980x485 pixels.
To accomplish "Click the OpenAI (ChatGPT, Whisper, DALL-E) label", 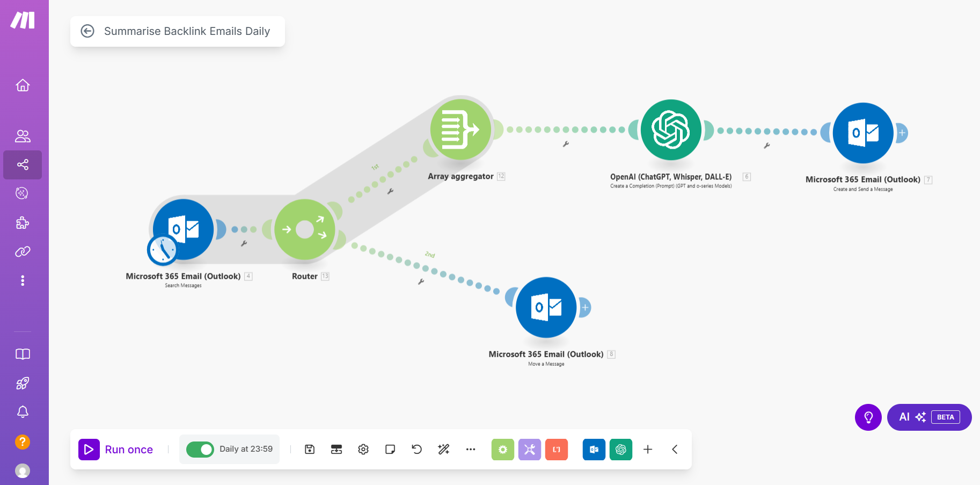I will coord(671,177).
